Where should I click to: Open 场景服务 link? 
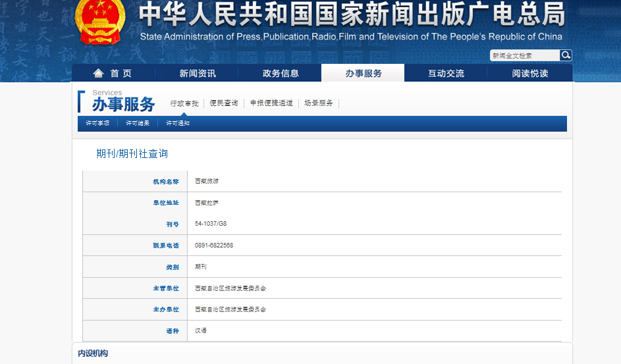pyautogui.click(x=319, y=103)
